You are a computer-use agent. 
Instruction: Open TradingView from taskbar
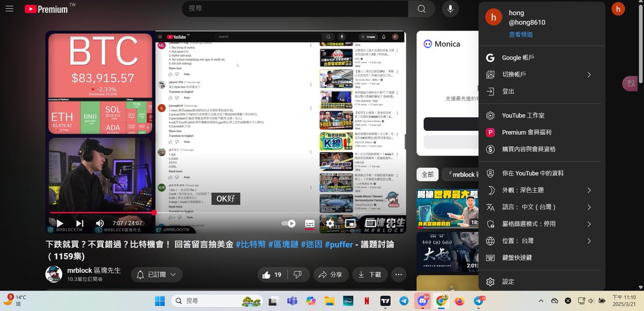(385, 301)
